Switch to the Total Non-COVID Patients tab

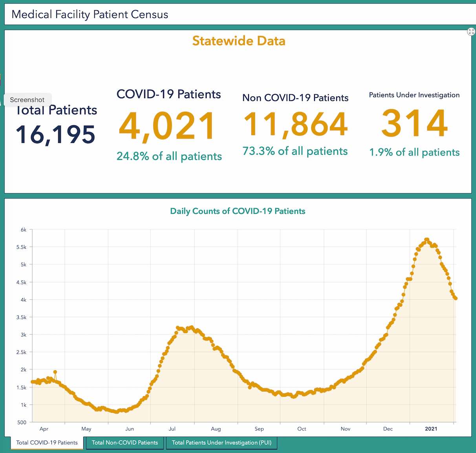pos(124,443)
